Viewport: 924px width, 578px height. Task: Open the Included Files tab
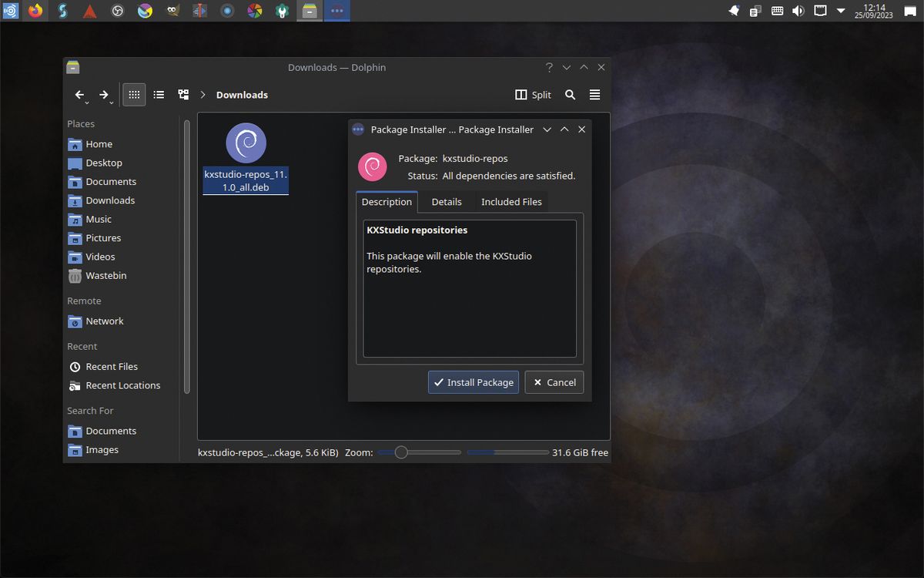coord(511,201)
